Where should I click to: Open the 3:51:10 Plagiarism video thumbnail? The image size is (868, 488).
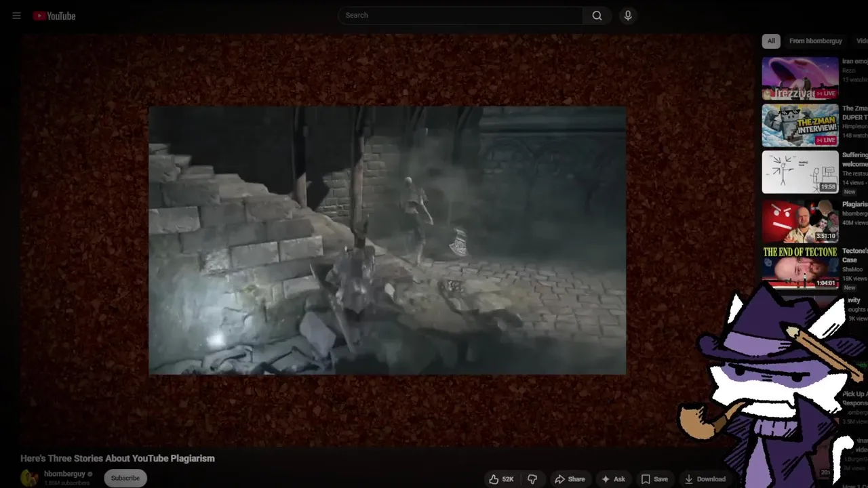pos(800,220)
